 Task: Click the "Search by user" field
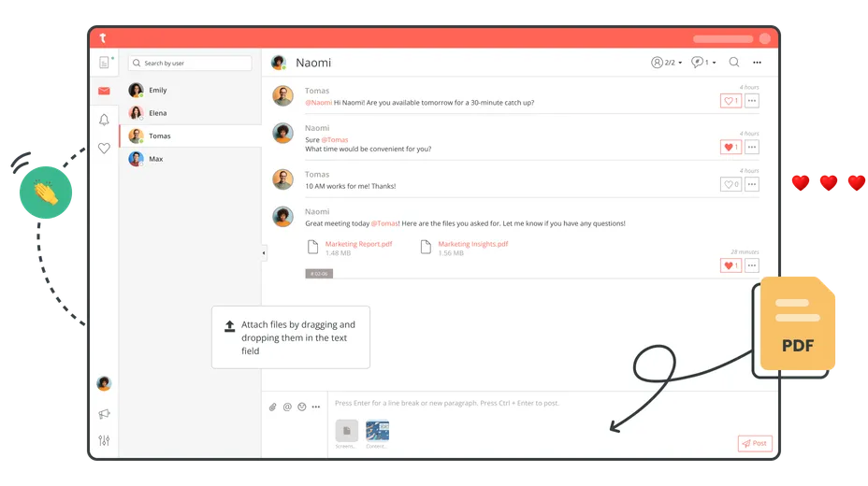(x=191, y=64)
